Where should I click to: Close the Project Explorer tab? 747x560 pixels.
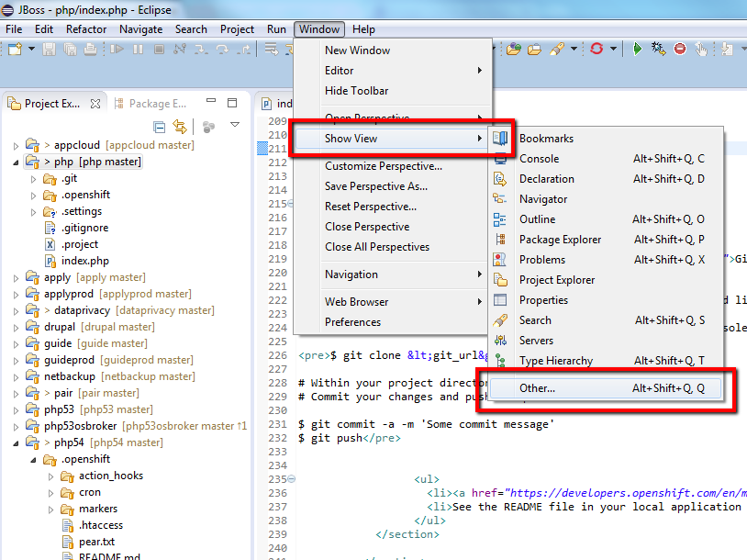(95, 104)
